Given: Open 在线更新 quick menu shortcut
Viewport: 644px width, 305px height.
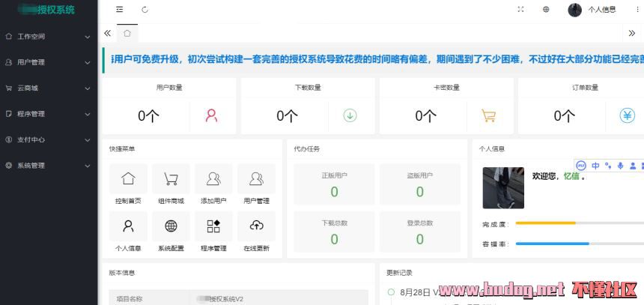Looking at the screenshot, I should click(x=256, y=232).
